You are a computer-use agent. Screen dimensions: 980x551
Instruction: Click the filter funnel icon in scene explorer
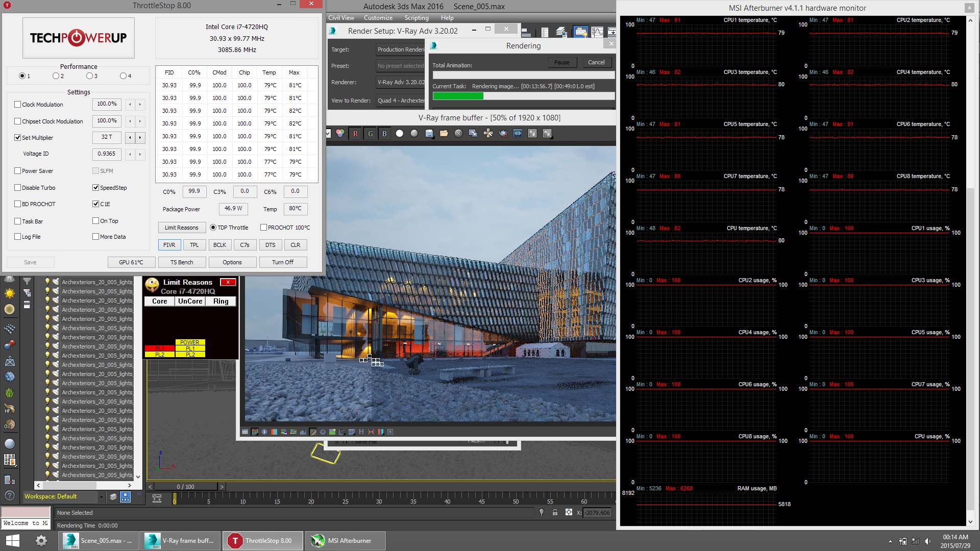[28, 282]
